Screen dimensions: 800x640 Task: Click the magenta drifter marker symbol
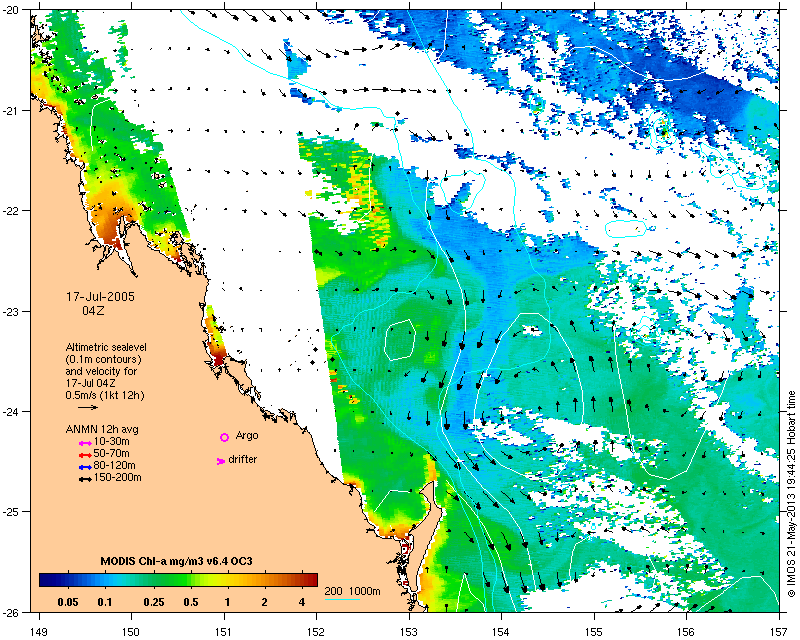(221, 461)
